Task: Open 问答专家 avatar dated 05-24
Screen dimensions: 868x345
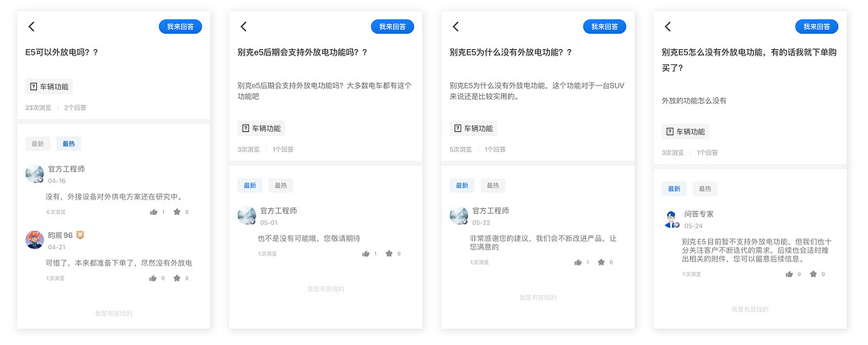Action: pyautogui.click(x=671, y=219)
